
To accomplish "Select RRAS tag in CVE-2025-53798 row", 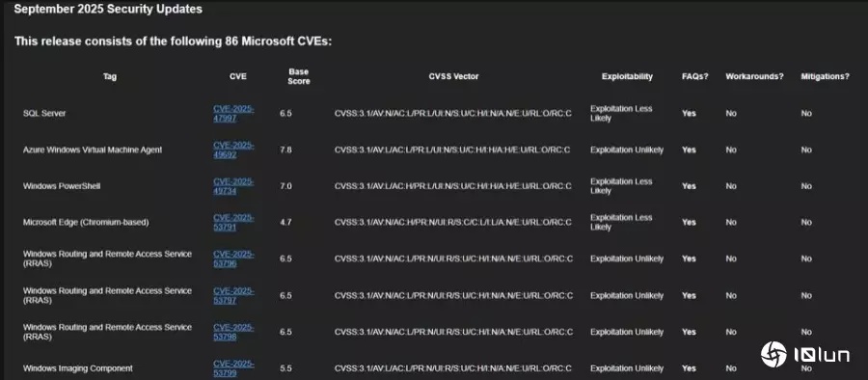I will (x=107, y=332).
